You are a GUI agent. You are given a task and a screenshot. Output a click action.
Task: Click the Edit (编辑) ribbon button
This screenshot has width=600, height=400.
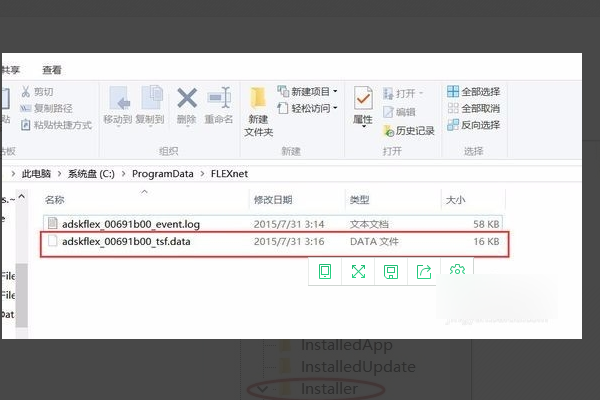pos(399,112)
